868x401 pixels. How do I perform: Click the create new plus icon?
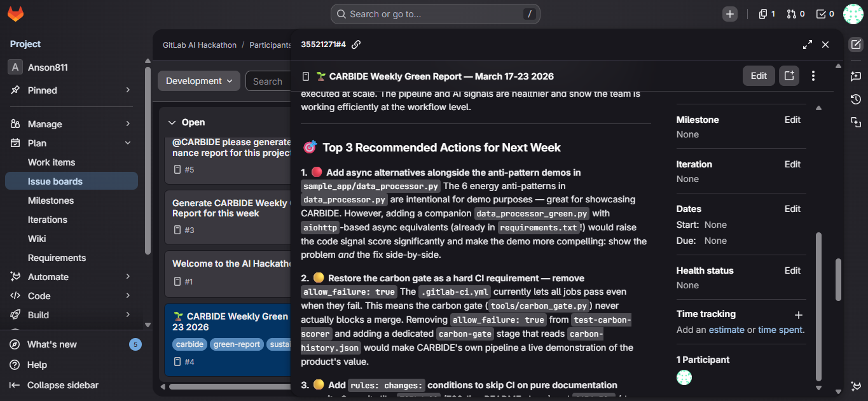tap(730, 14)
